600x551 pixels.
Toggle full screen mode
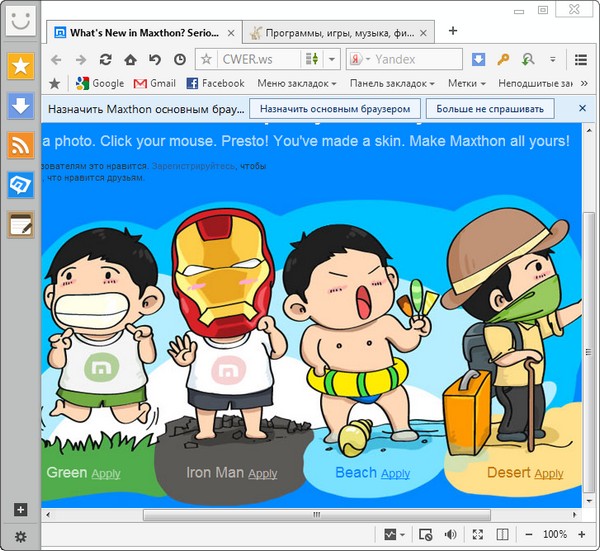pos(477,535)
